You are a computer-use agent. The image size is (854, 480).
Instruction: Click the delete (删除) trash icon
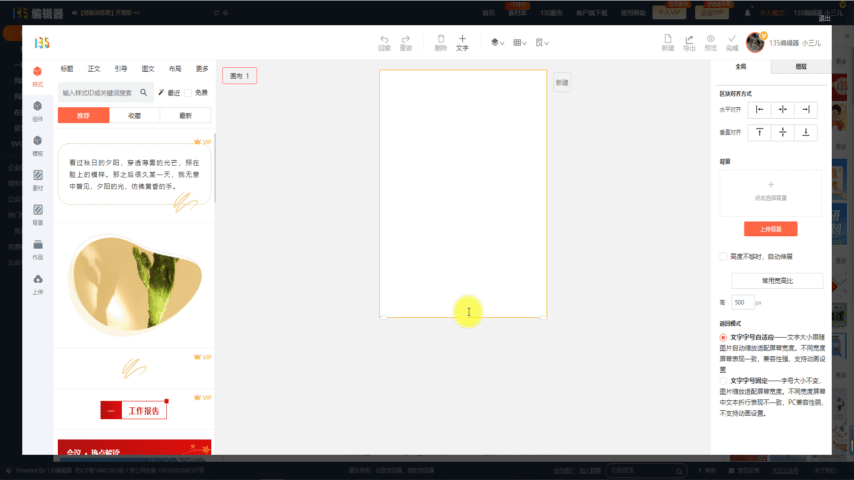tap(441, 41)
